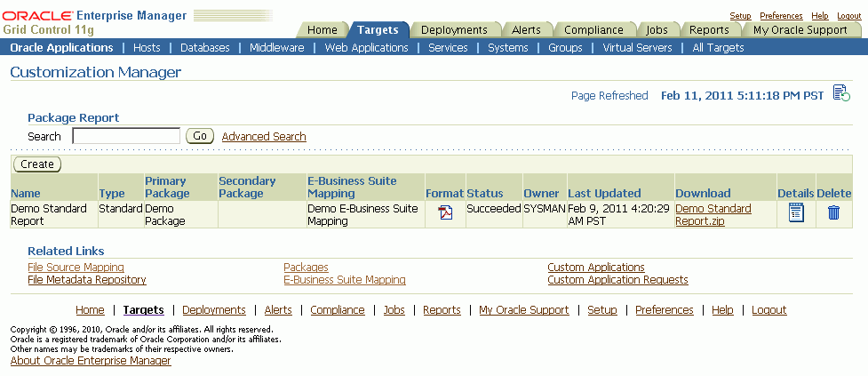Open Virtual Servers subtab
The image size is (868, 376).
point(637,47)
